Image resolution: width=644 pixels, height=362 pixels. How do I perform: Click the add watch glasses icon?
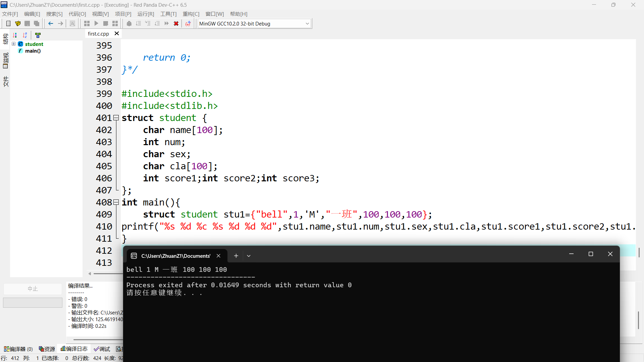click(x=188, y=23)
